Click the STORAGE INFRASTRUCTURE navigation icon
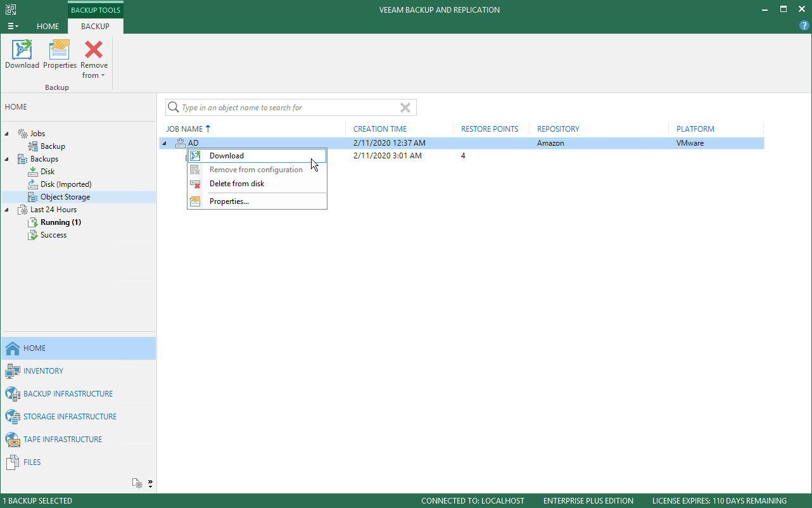The image size is (812, 508). (13, 417)
